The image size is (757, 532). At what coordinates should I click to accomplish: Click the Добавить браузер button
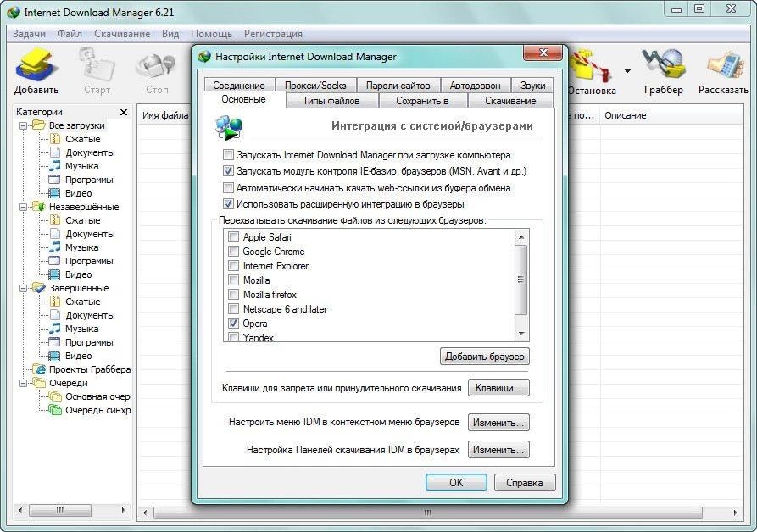[x=485, y=357]
